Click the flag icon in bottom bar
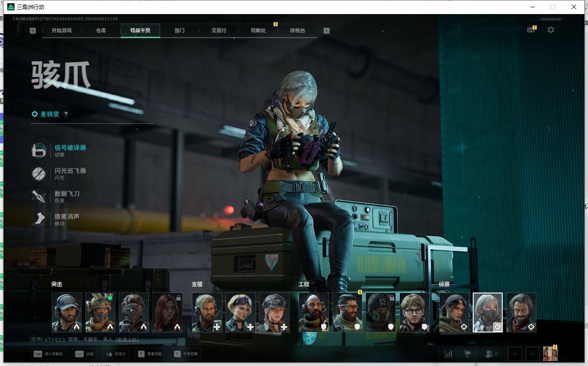 click(467, 354)
